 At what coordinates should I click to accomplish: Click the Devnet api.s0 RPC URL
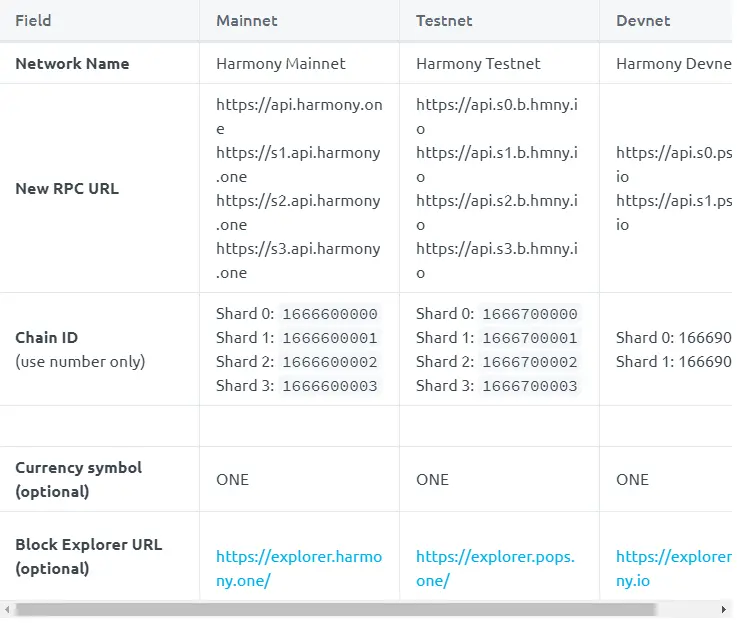click(x=674, y=165)
